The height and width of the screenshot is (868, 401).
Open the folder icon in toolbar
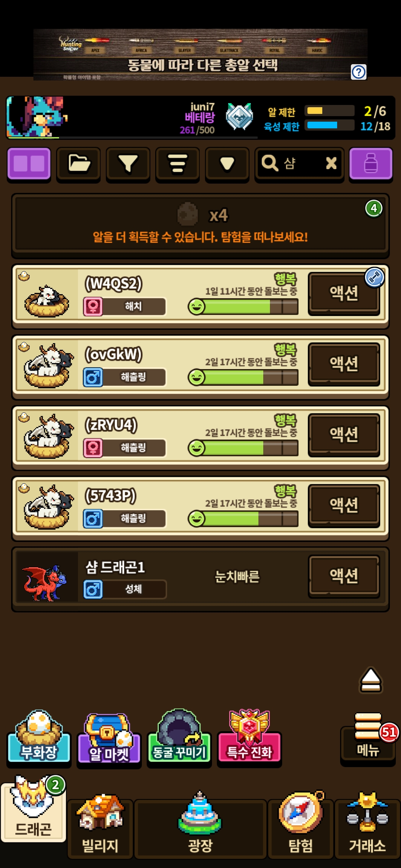tap(78, 164)
